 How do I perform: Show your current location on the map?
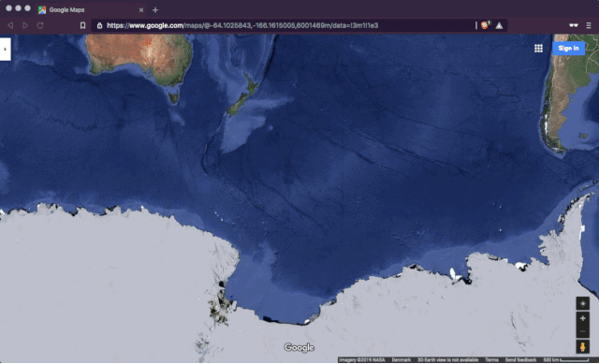point(582,303)
